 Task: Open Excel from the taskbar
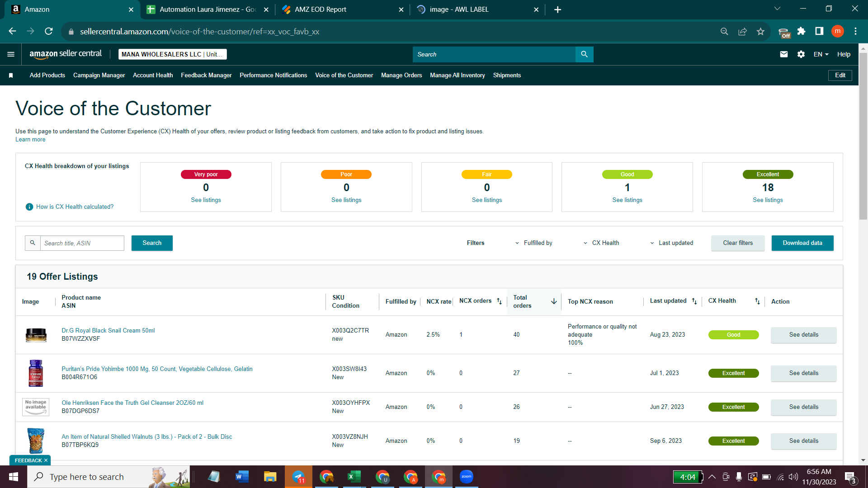click(354, 477)
